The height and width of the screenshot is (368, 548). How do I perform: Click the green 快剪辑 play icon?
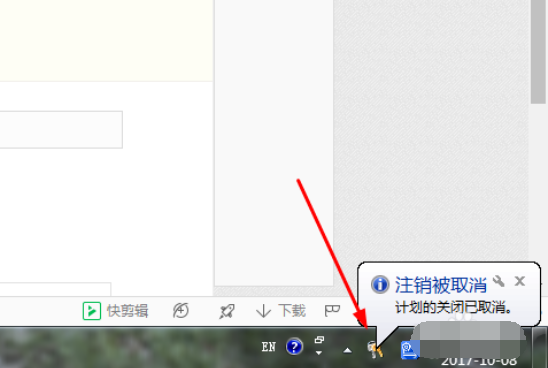tap(92, 311)
